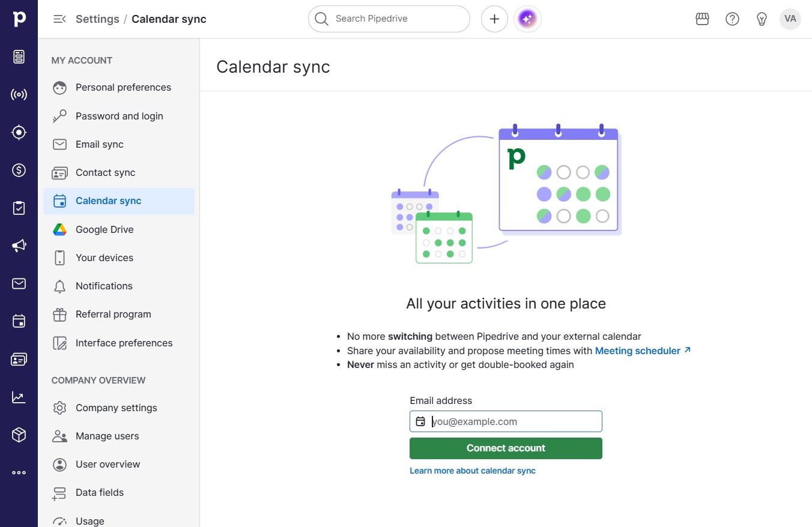The image size is (812, 527).
Task: Click the Calendar sync breadcrumb title
Action: [169, 19]
